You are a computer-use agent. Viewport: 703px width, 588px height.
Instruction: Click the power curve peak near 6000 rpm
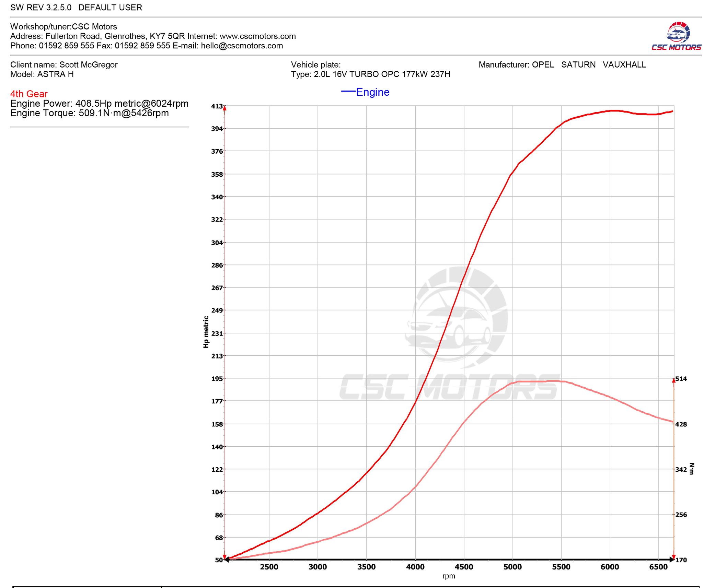coord(613,110)
